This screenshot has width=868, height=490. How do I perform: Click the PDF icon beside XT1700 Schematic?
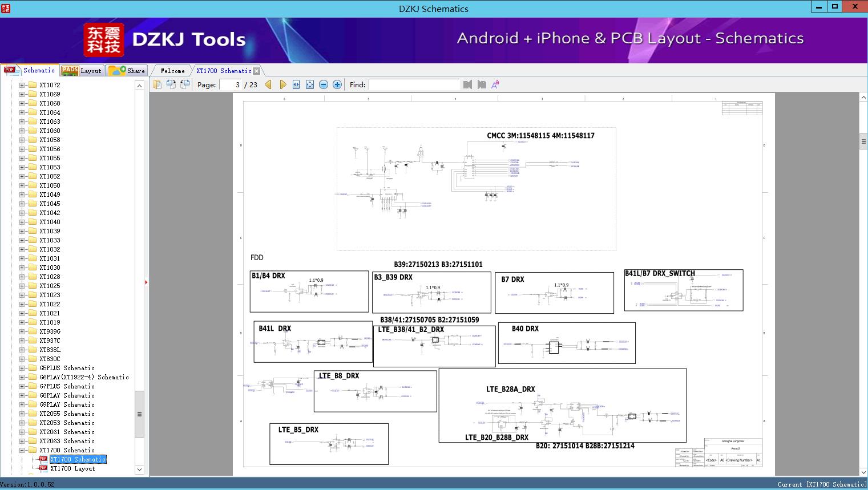tap(43, 459)
